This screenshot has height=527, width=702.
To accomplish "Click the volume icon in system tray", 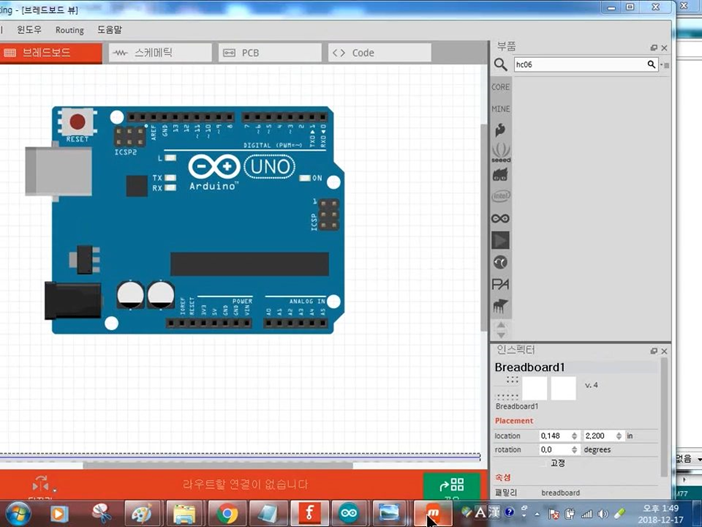I will pos(603,514).
